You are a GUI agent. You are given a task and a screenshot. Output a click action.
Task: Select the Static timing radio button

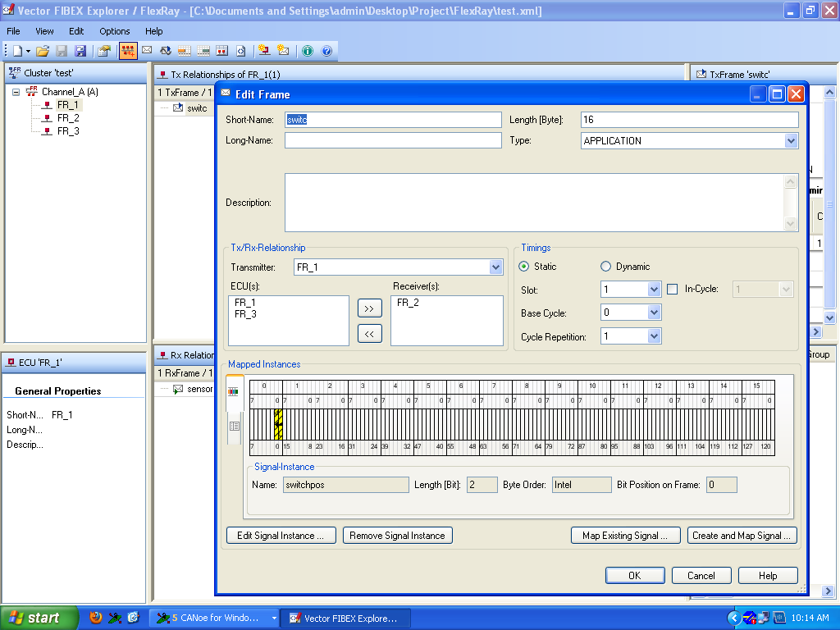523,267
